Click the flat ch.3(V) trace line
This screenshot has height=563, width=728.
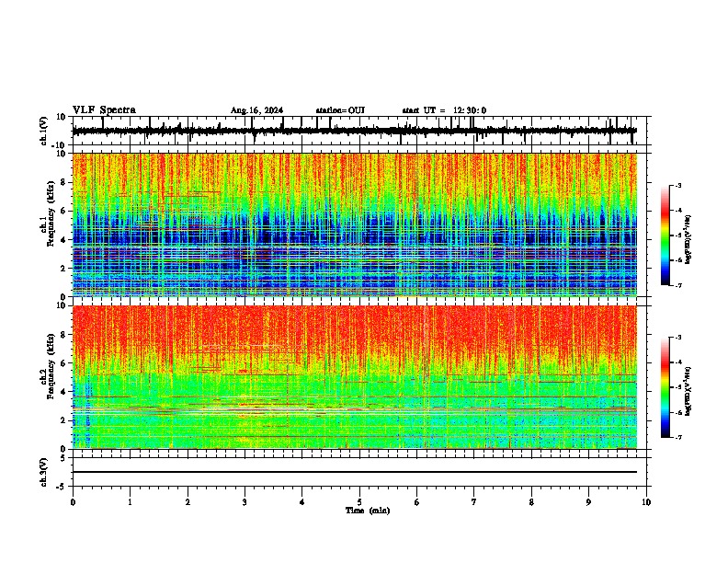click(x=354, y=472)
